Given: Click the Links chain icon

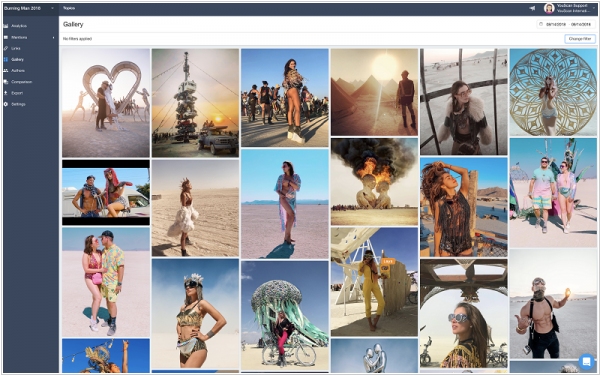Looking at the screenshot, I should pyautogui.click(x=6, y=48).
